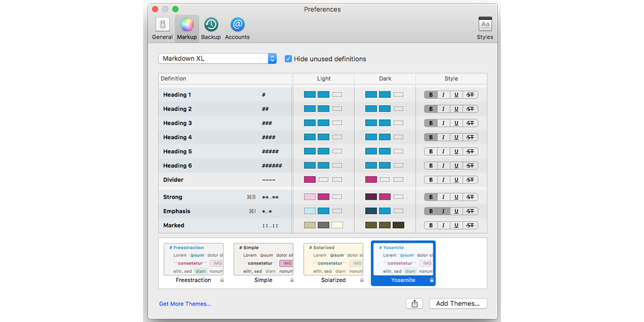Enable strikethrough style for Marked

coord(471,225)
